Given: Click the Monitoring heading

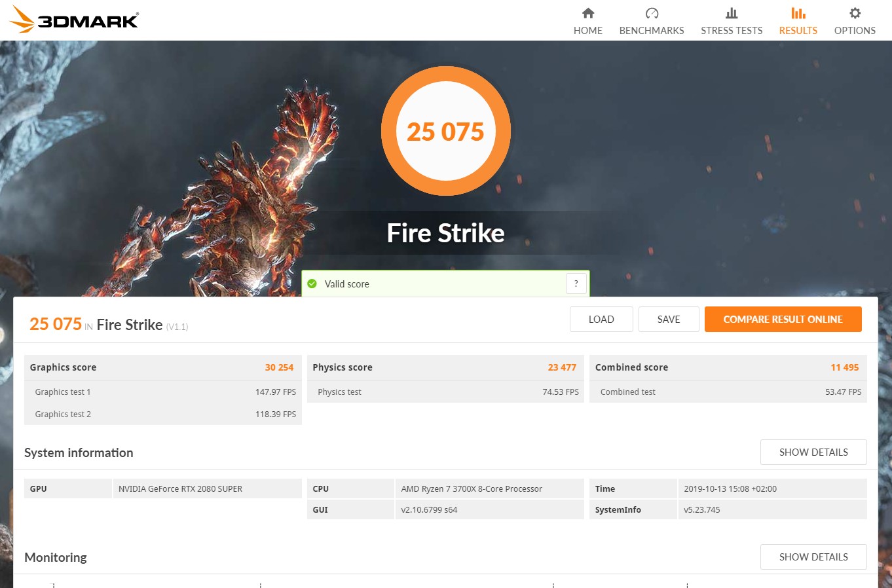Looking at the screenshot, I should [x=56, y=557].
